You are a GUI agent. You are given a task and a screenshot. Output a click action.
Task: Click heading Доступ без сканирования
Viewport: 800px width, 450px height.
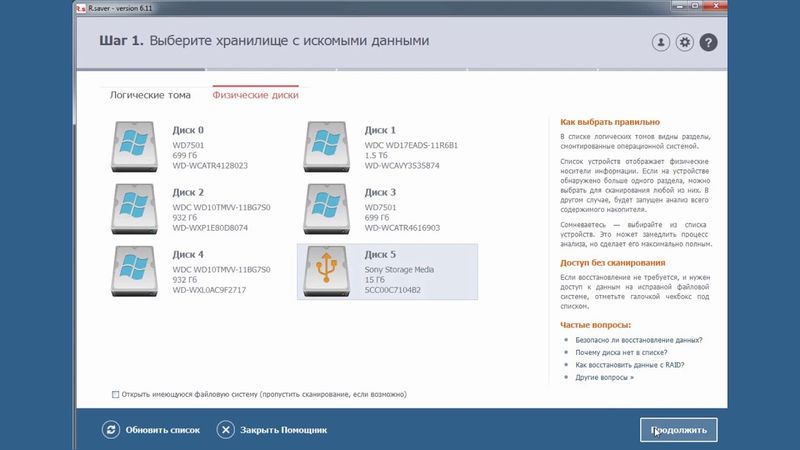pyautogui.click(x=613, y=263)
